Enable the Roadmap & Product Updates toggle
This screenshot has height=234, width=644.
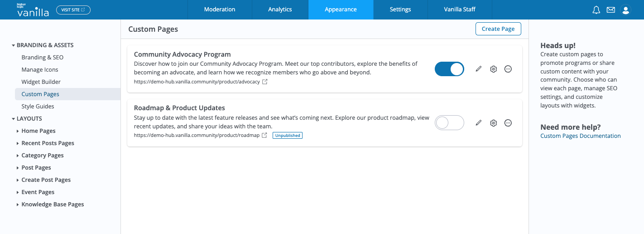pos(449,123)
